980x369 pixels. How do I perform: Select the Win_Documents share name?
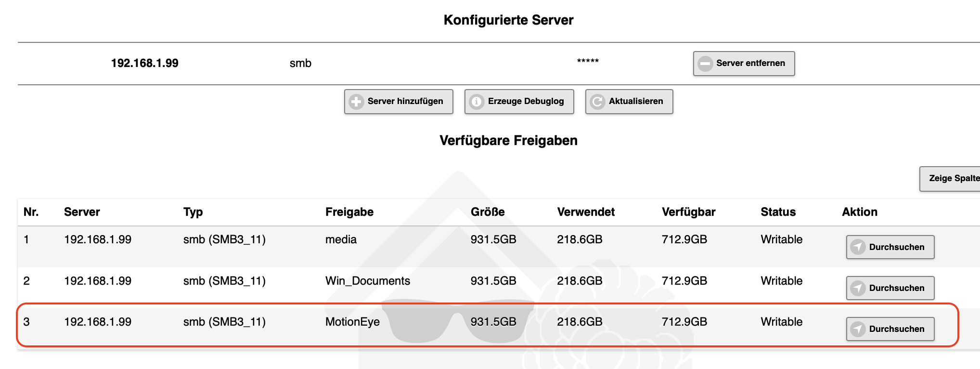(x=367, y=281)
